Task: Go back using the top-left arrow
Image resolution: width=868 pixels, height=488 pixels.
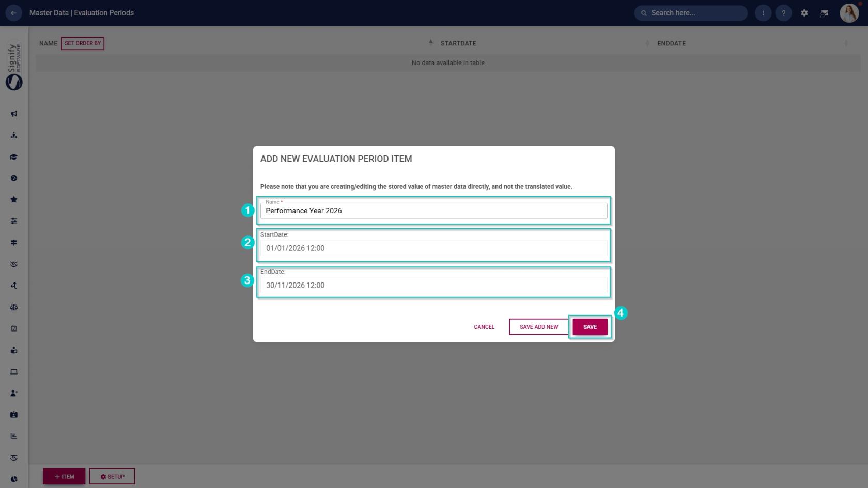Action: point(13,13)
